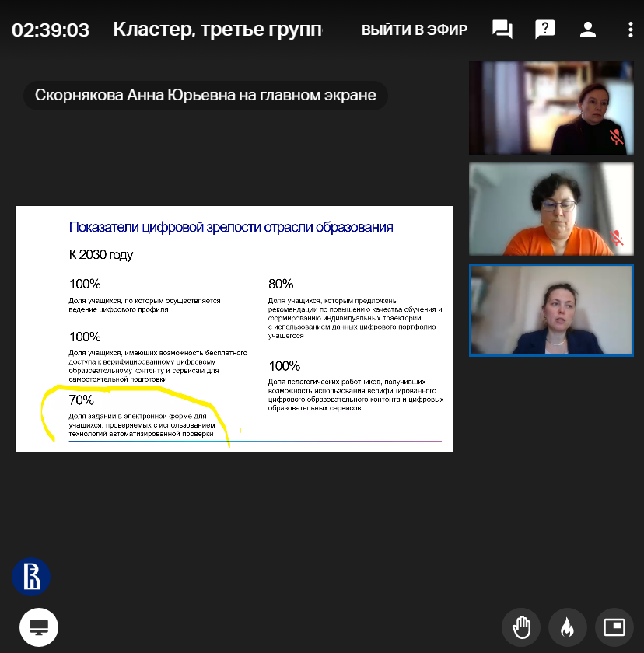Expand the three-dot more options menu
644x653 pixels.
coord(630,30)
